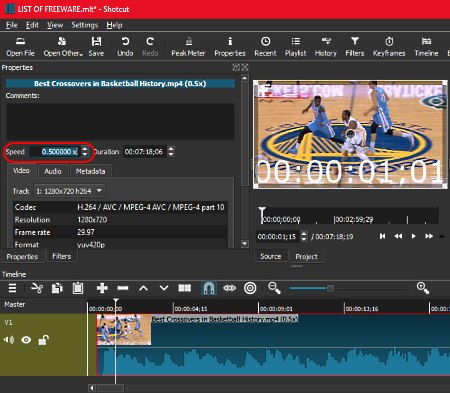Click the Undo toolbar icon
Viewport: 450px width, 393px height.
click(x=125, y=46)
